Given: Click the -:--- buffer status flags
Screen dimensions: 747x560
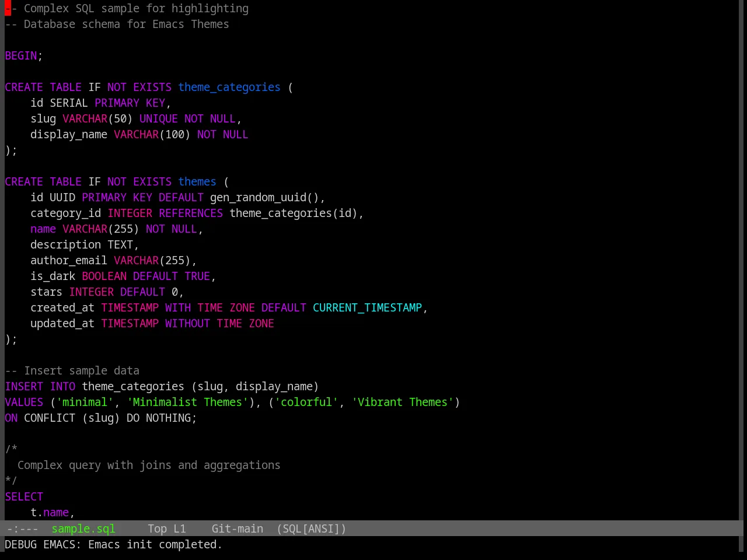Looking at the screenshot, I should coord(22,528).
